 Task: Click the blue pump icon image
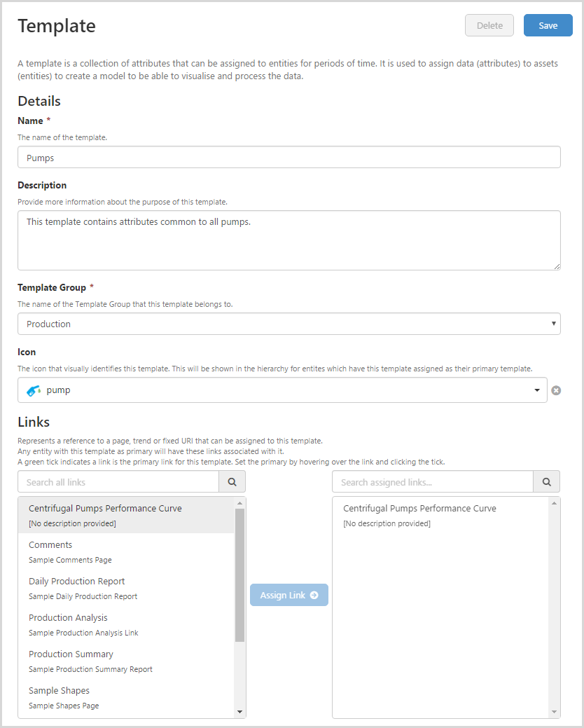(34, 390)
